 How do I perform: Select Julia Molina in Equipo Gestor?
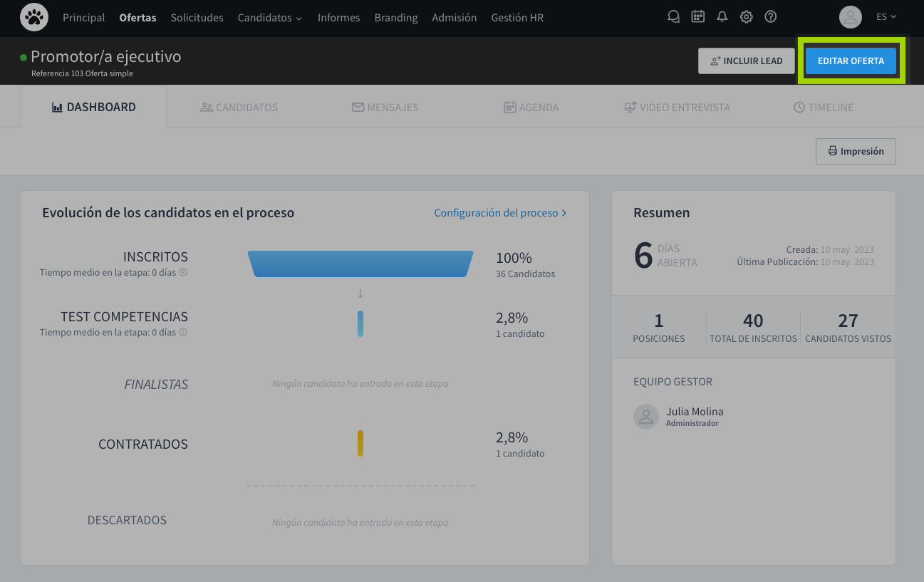[x=694, y=412]
